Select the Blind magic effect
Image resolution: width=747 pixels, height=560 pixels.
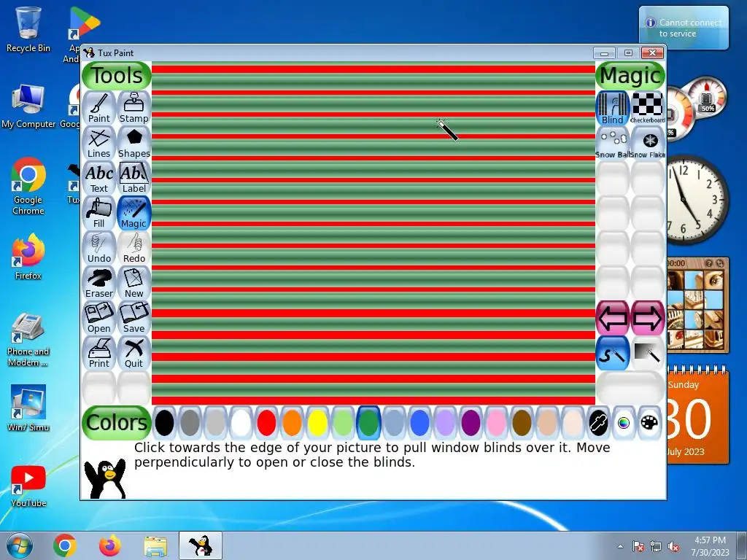[613, 108]
